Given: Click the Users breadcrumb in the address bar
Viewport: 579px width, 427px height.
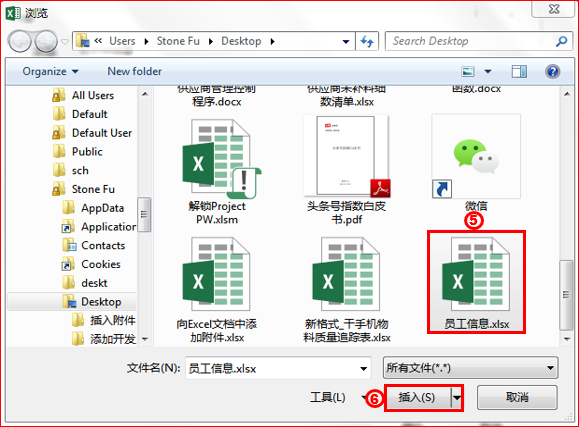Looking at the screenshot, I should [x=122, y=41].
